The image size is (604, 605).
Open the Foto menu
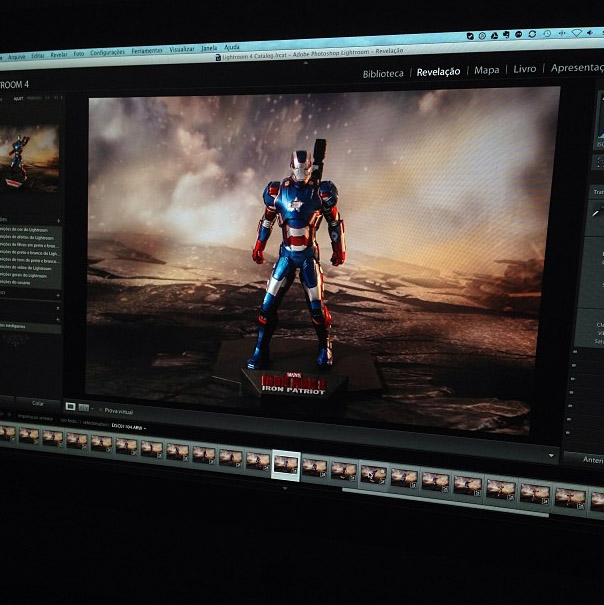pos(79,54)
